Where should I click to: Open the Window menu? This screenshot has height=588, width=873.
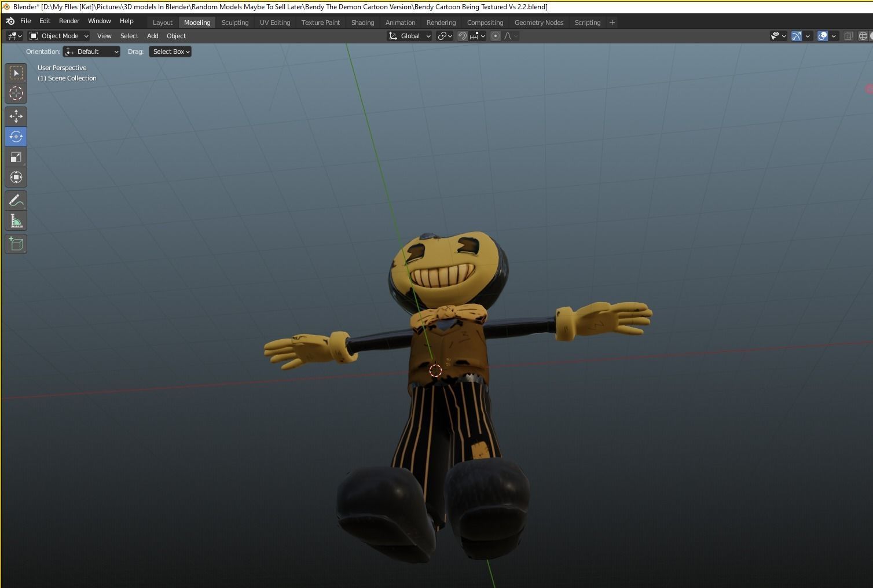pyautogui.click(x=99, y=21)
